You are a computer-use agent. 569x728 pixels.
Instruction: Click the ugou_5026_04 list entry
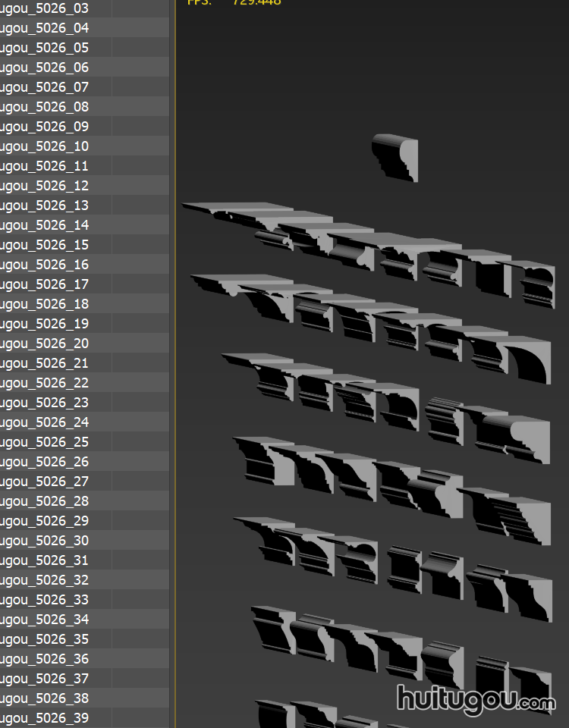[x=84, y=28]
